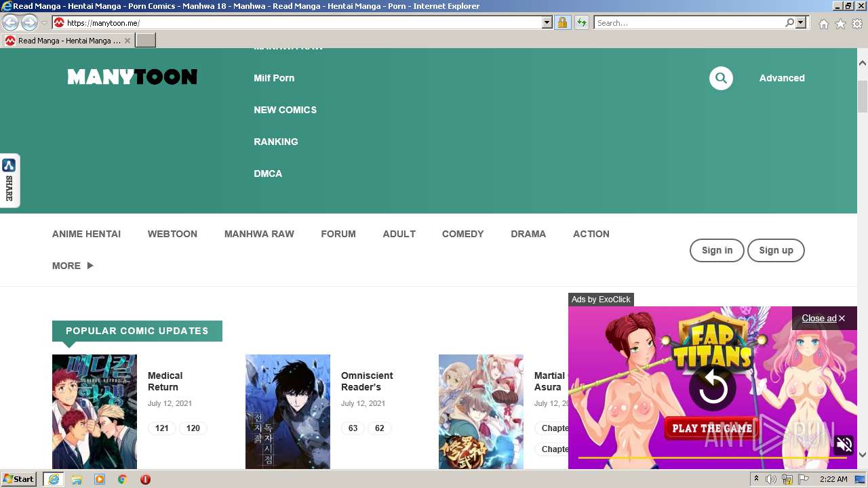Click the Start button
Image resolution: width=868 pixels, height=488 pixels.
tap(18, 479)
